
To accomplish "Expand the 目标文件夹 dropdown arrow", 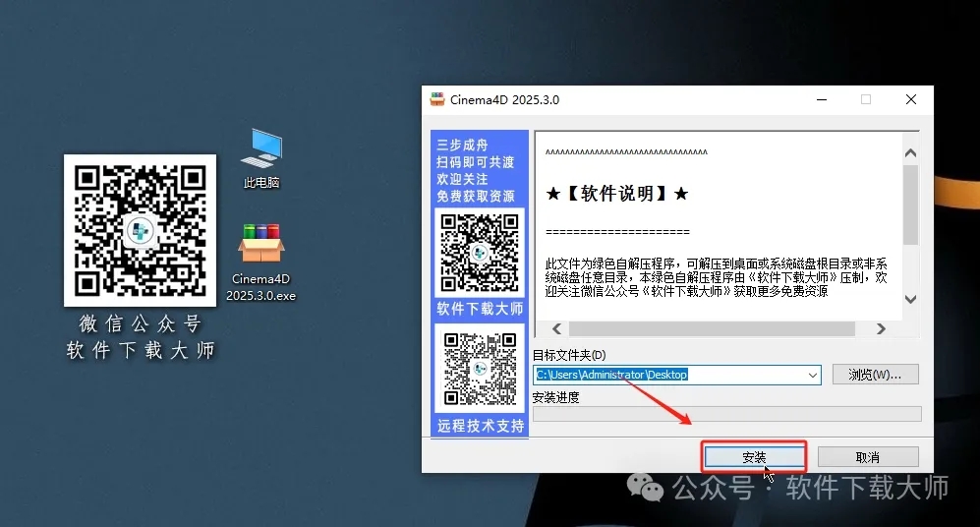I will (813, 375).
